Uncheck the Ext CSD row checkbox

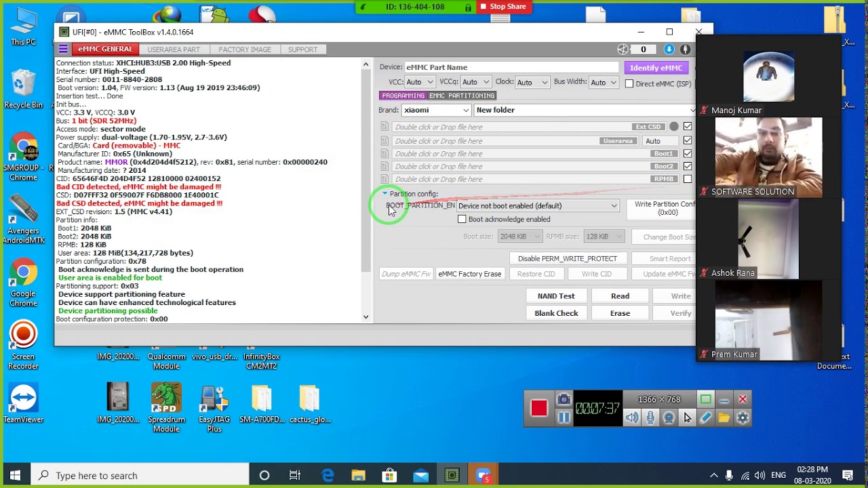coord(688,126)
